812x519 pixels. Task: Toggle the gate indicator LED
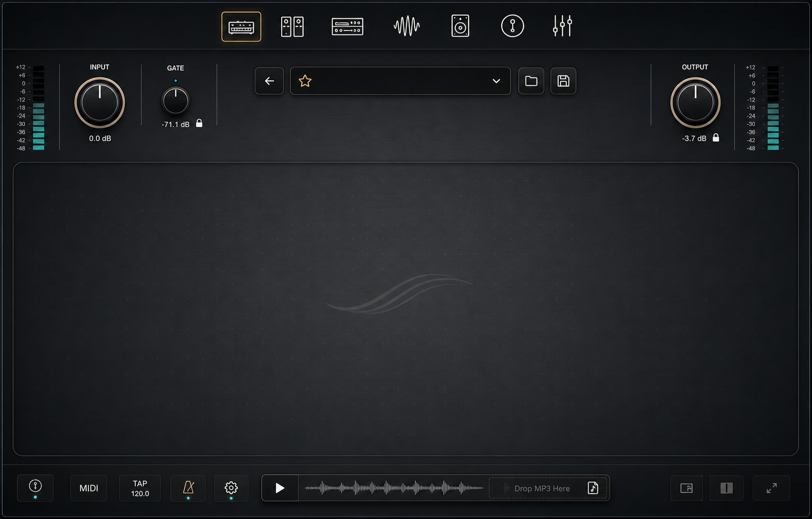pyautogui.click(x=176, y=81)
